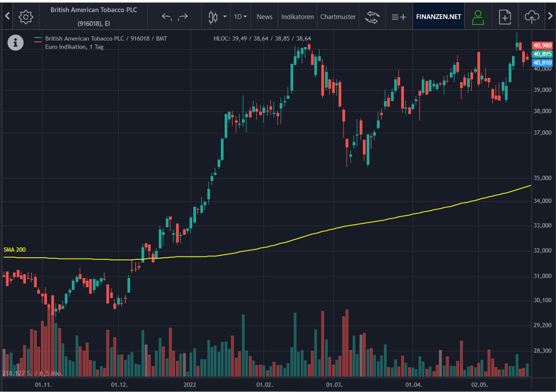Click price axis label 35,000

point(542,178)
